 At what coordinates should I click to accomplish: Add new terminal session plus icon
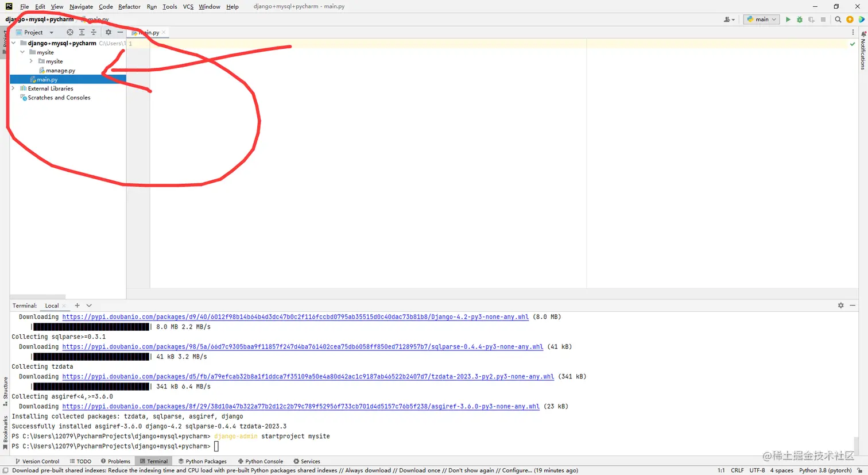(77, 306)
